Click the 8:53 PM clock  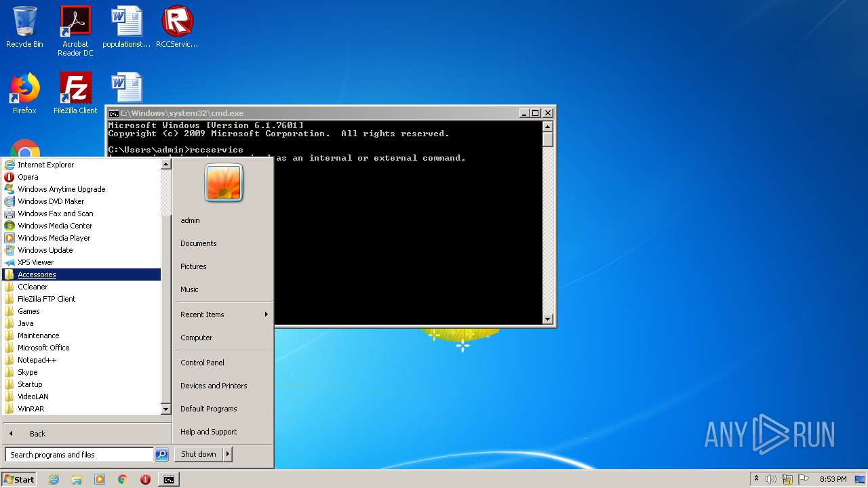pyautogui.click(x=833, y=479)
